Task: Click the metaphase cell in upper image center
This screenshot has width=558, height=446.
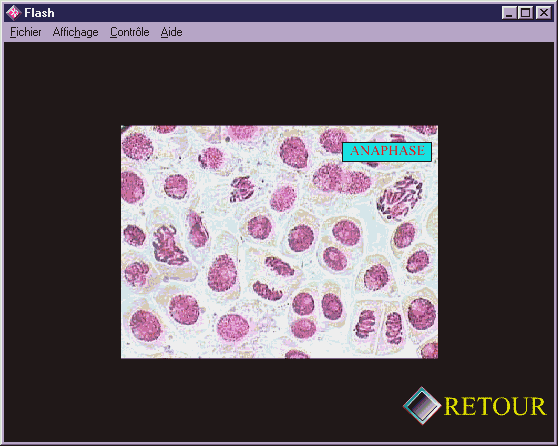Action: click(x=242, y=189)
